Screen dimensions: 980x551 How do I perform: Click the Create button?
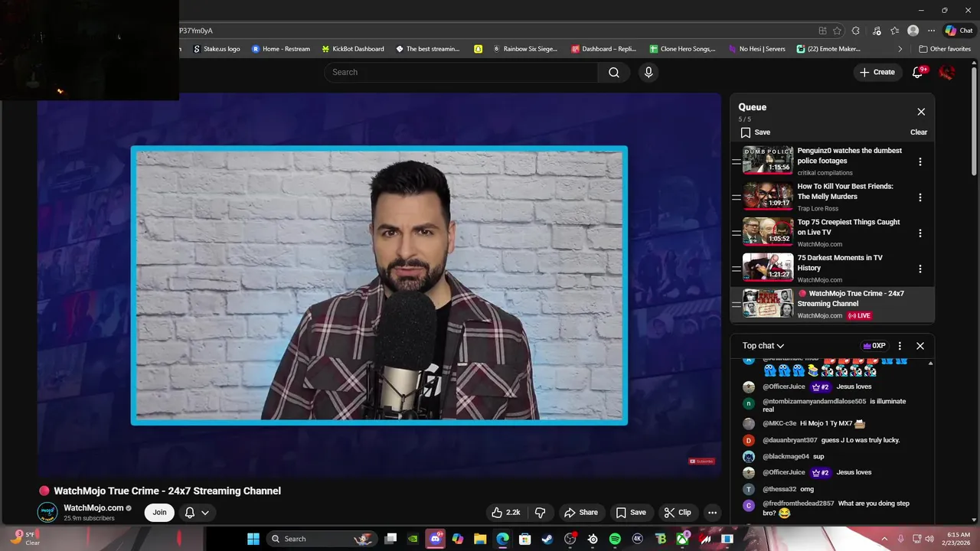coord(877,72)
